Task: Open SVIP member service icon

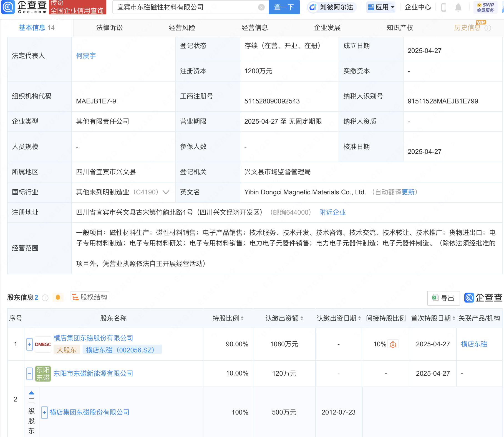Action: coord(485,7)
